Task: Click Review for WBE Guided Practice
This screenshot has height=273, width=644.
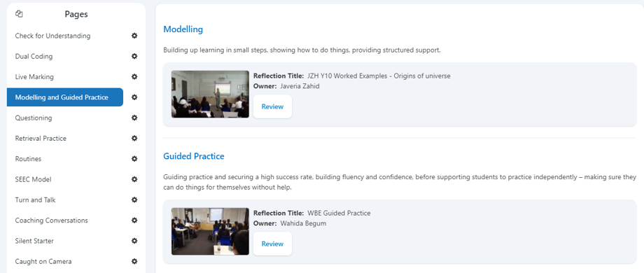Action: 272,244
